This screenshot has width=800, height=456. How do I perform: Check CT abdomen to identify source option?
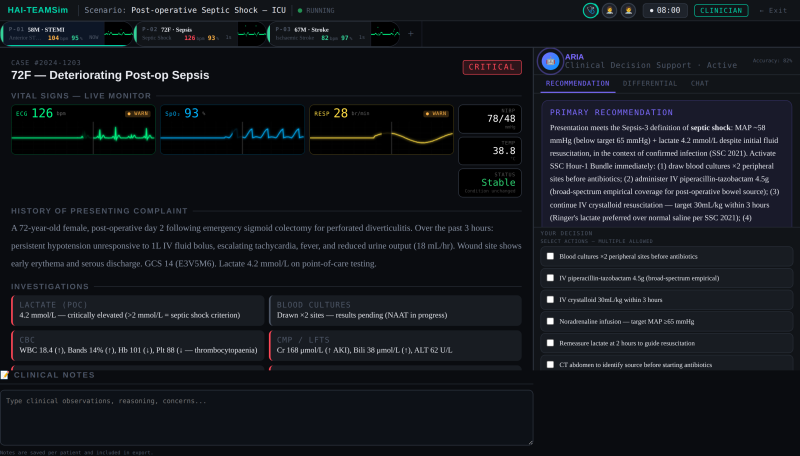(x=550, y=365)
